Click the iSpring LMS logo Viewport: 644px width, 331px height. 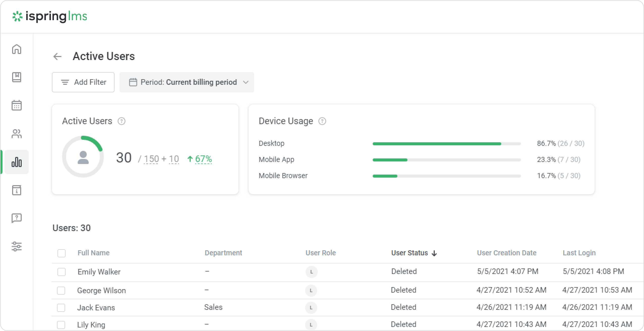coord(50,16)
